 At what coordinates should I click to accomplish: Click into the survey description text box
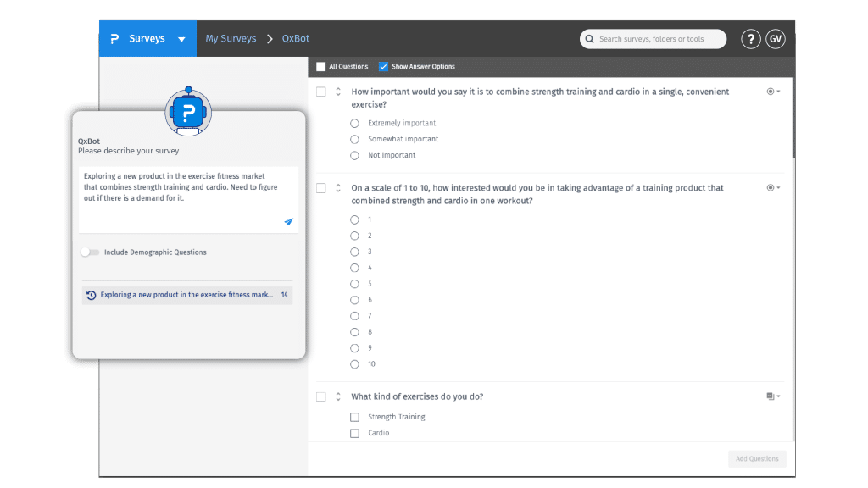tap(188, 199)
